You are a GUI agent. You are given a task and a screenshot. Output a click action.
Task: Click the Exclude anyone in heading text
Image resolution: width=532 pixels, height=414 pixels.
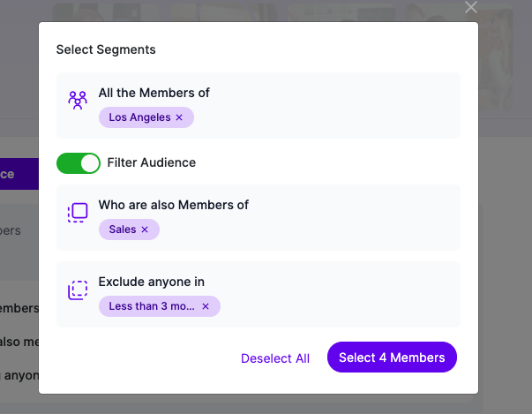152,282
